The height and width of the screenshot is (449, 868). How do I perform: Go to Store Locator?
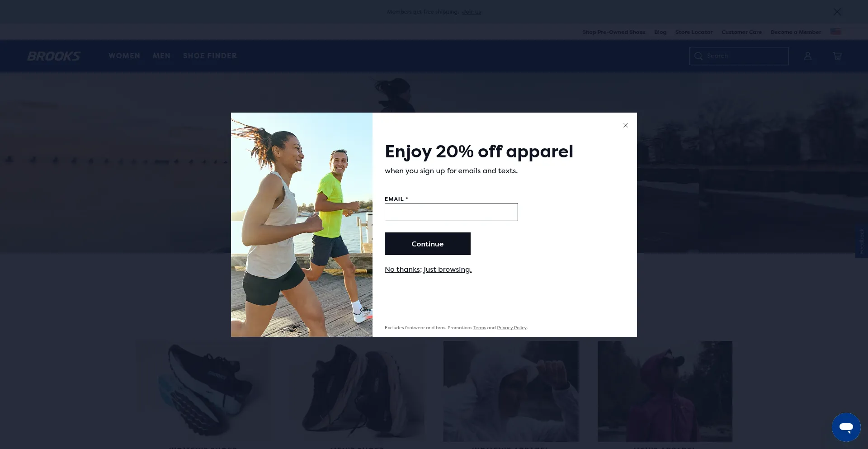pos(693,32)
